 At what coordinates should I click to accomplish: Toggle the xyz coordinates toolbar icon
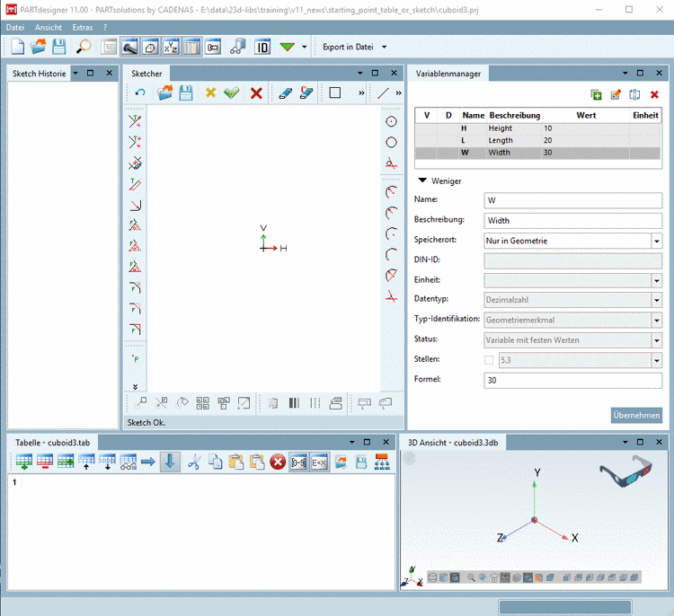click(171, 47)
